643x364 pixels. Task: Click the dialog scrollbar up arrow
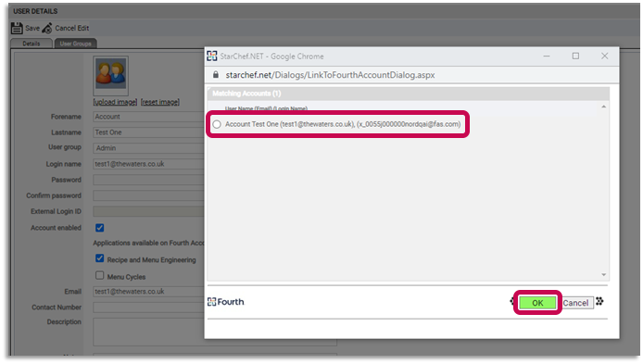604,107
